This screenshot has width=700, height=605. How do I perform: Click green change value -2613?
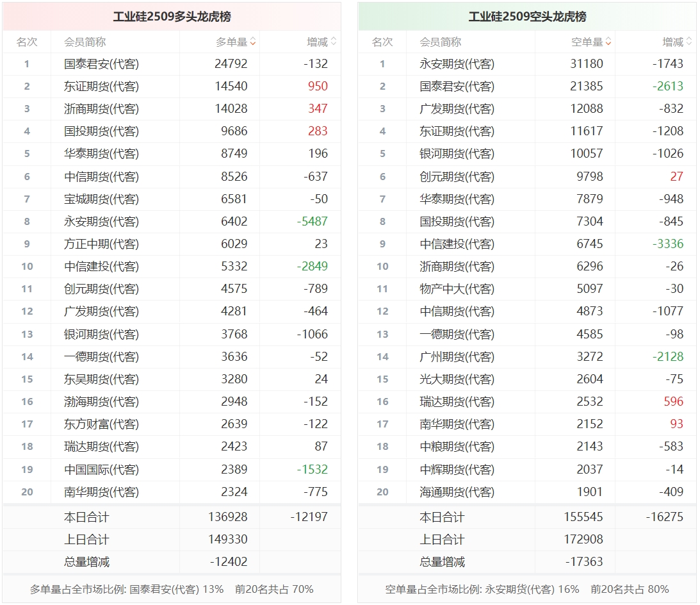tap(668, 87)
